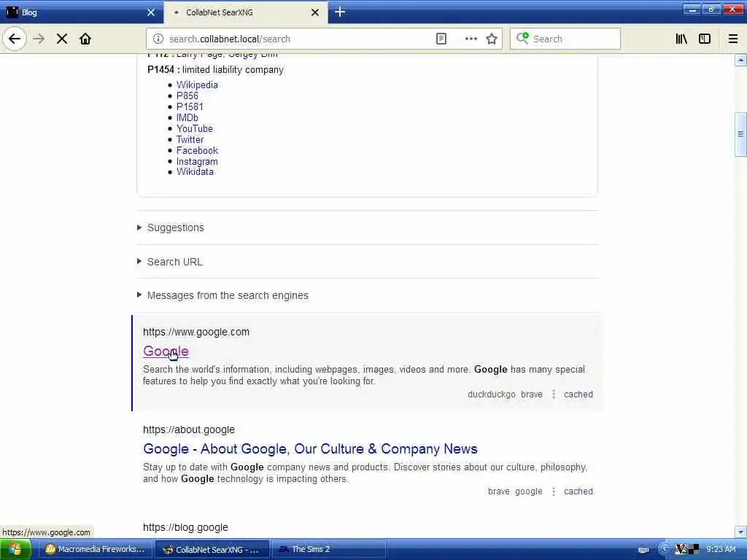This screenshot has height=560, width=747.
Task: Stop loading the page
Action: 62,39
